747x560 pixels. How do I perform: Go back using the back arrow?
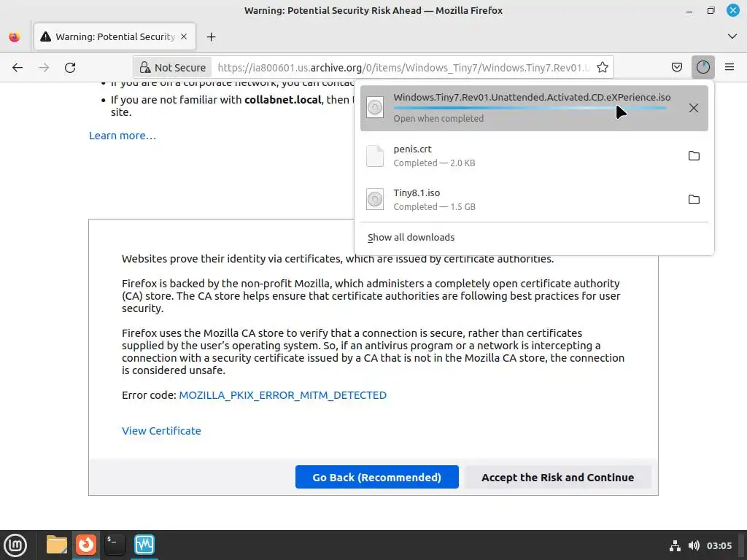point(18,68)
